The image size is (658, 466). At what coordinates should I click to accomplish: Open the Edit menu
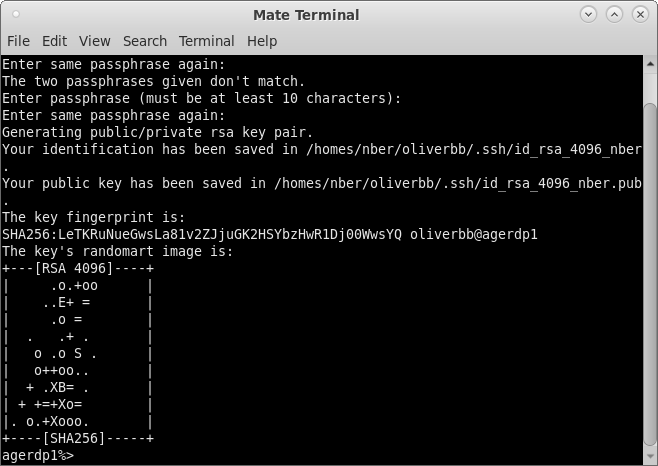coord(54,41)
